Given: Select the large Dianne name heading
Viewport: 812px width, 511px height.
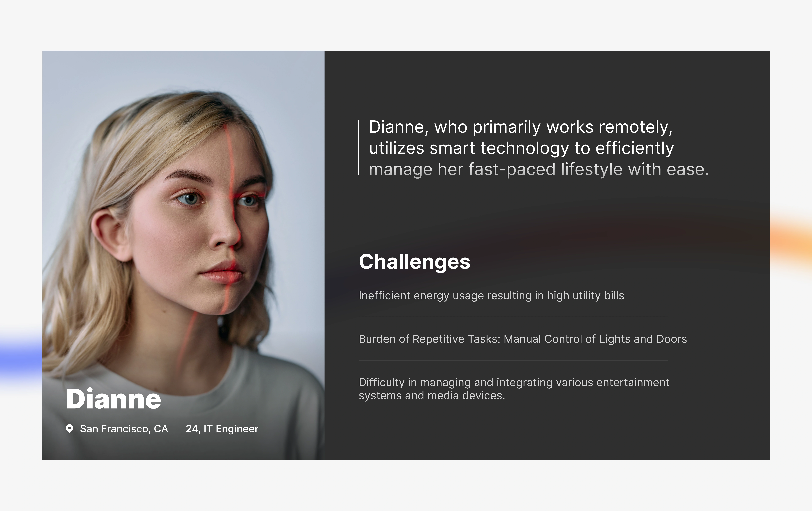Looking at the screenshot, I should (x=114, y=399).
